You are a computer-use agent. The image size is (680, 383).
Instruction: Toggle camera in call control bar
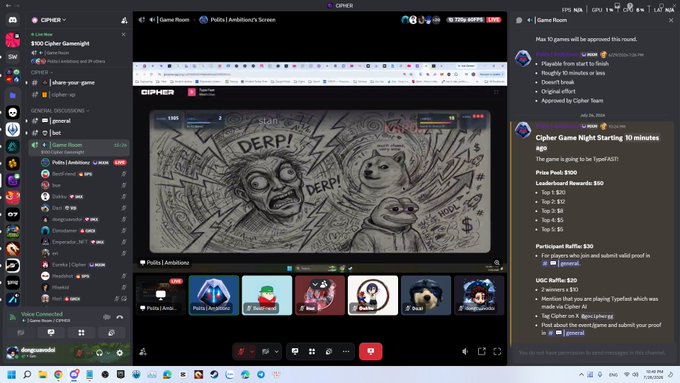tap(266, 351)
